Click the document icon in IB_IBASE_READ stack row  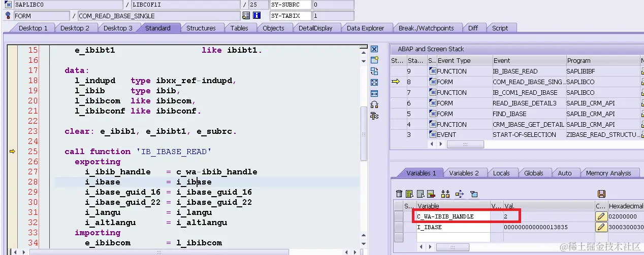point(432,71)
